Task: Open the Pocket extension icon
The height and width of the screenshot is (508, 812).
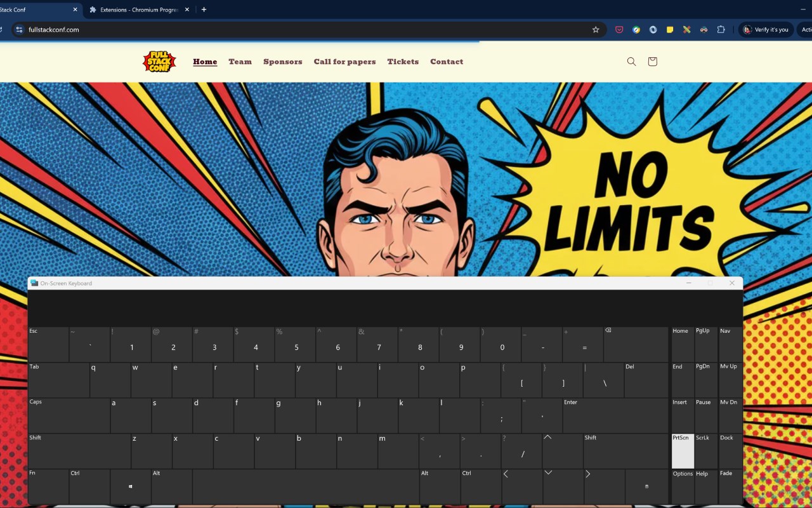Action: click(x=619, y=30)
